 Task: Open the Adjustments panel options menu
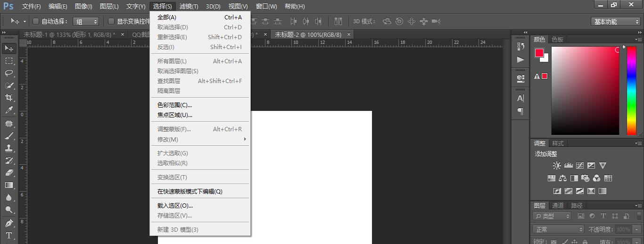point(638,143)
